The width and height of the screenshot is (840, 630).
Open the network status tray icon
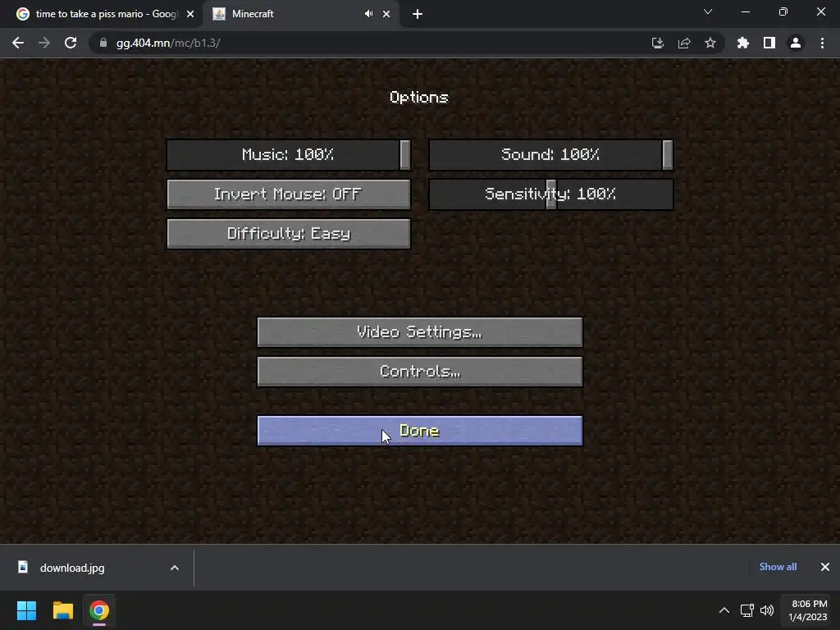[x=747, y=610]
